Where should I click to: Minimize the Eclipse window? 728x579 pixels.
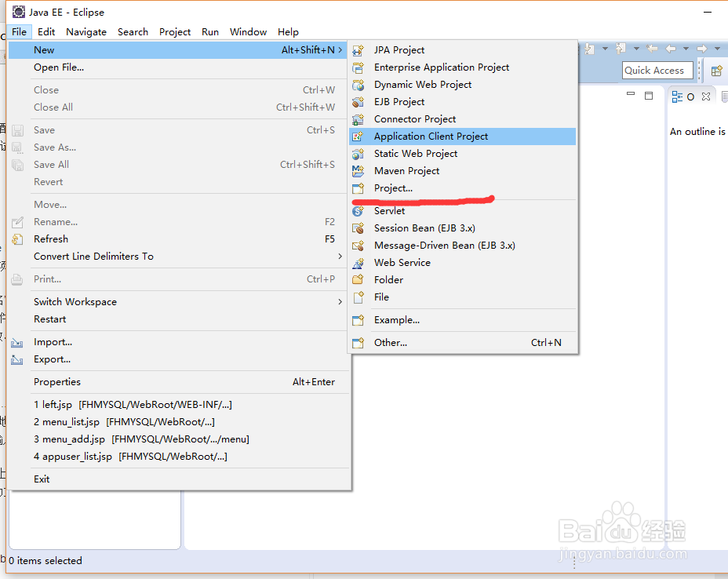[x=708, y=12]
